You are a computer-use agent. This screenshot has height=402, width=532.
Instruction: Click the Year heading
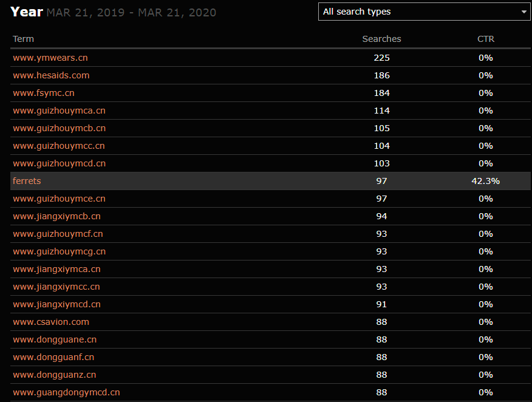[27, 12]
